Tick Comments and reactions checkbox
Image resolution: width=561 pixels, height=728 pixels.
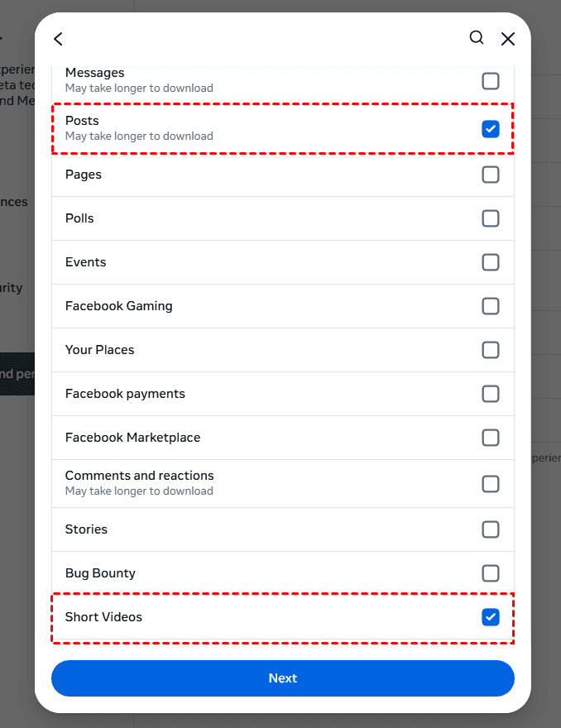(x=491, y=483)
